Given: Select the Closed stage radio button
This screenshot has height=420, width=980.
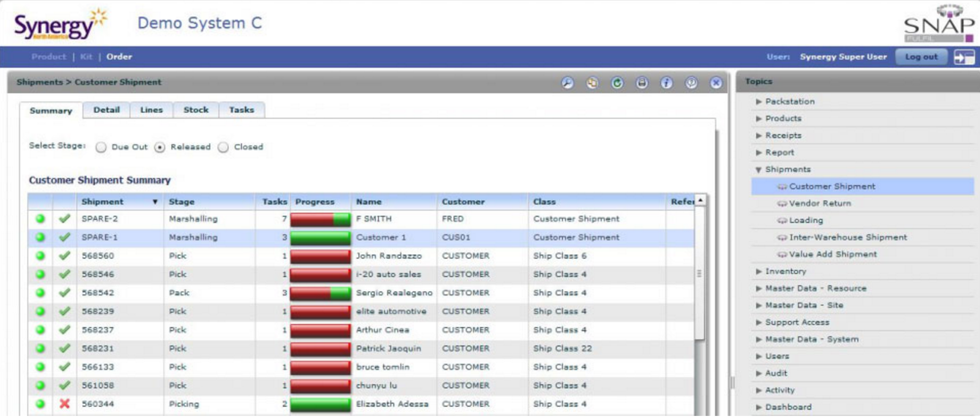Looking at the screenshot, I should tap(223, 147).
